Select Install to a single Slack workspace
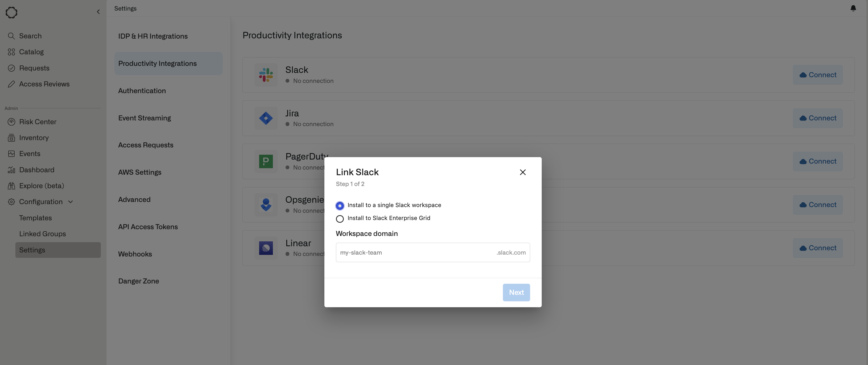 tap(340, 205)
